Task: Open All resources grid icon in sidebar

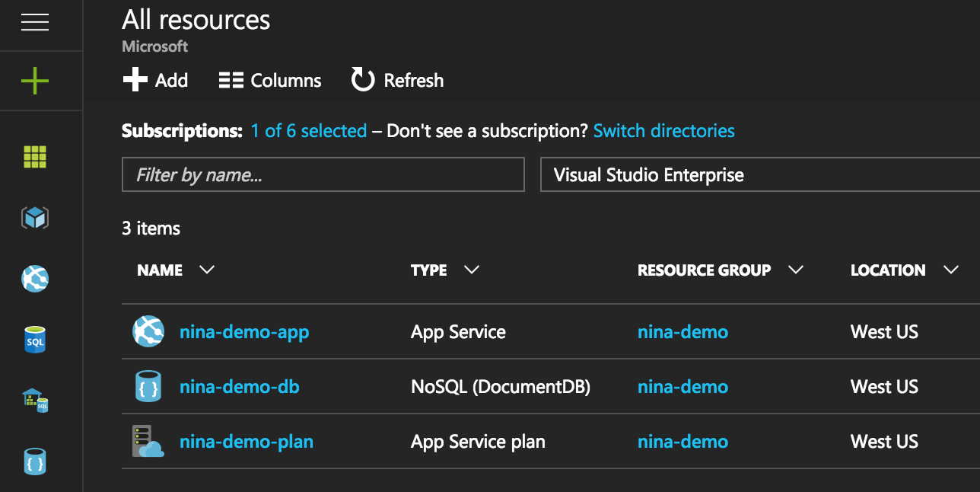Action: pos(35,157)
